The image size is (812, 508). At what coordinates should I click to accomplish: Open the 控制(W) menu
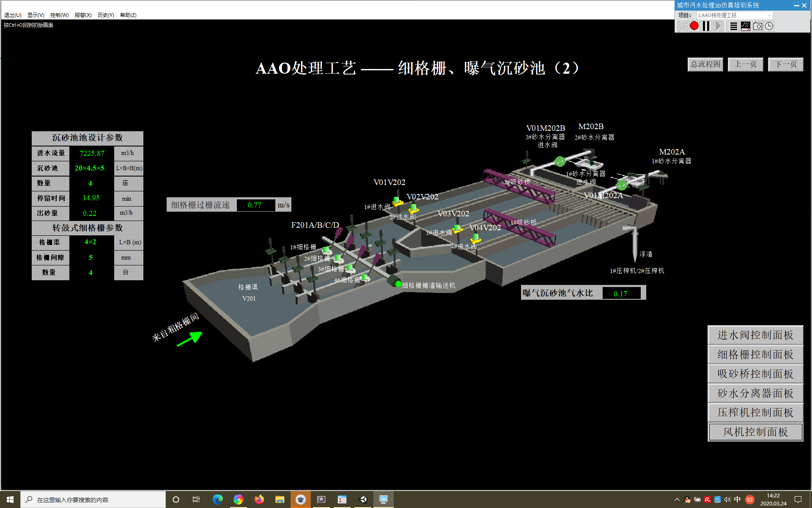(59, 15)
